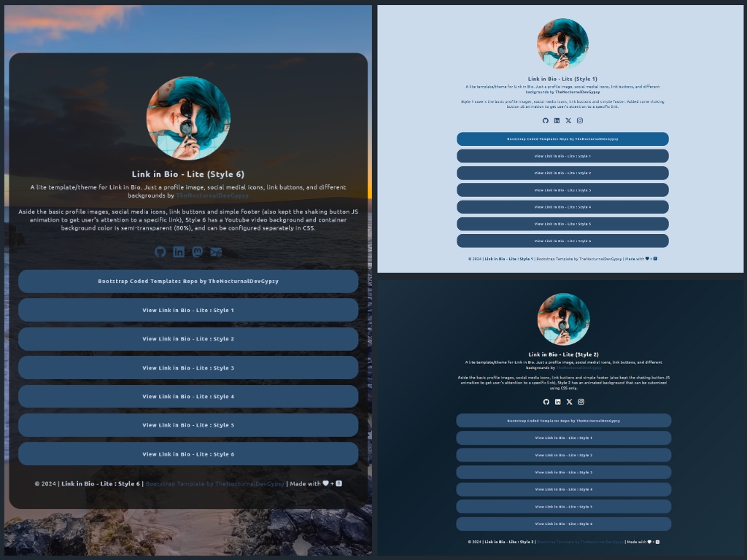Open View Link in Bio Style 1 button

[187, 310]
